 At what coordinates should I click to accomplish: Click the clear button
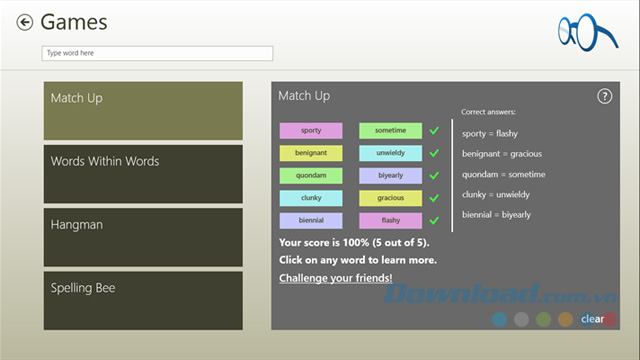pos(592,319)
